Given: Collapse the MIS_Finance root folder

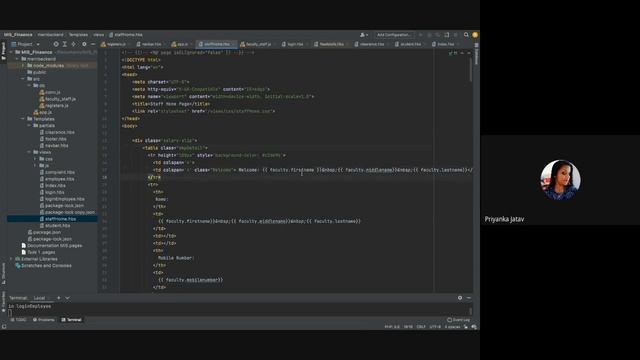Looking at the screenshot, I should (11, 52).
